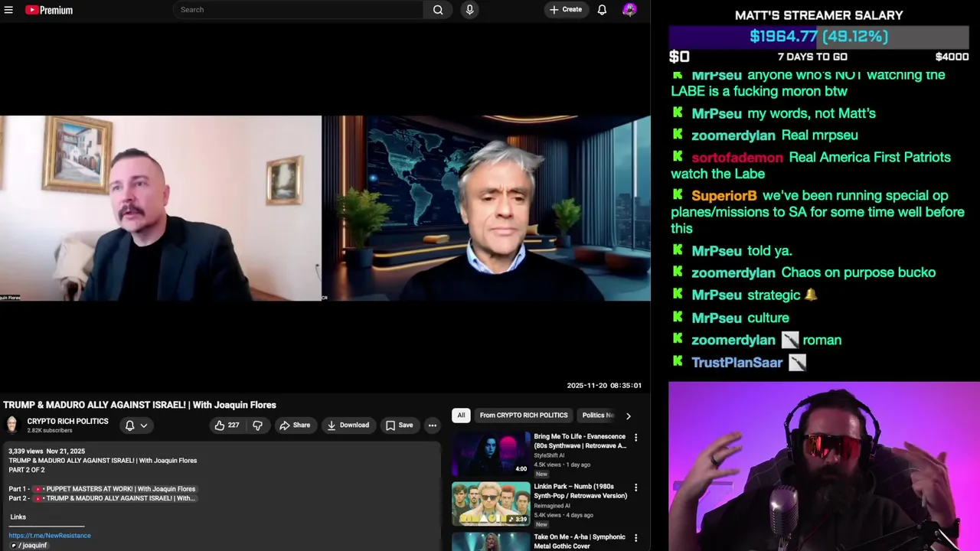Open more actions ellipsis beside Save
980x551 pixels.
433,425
